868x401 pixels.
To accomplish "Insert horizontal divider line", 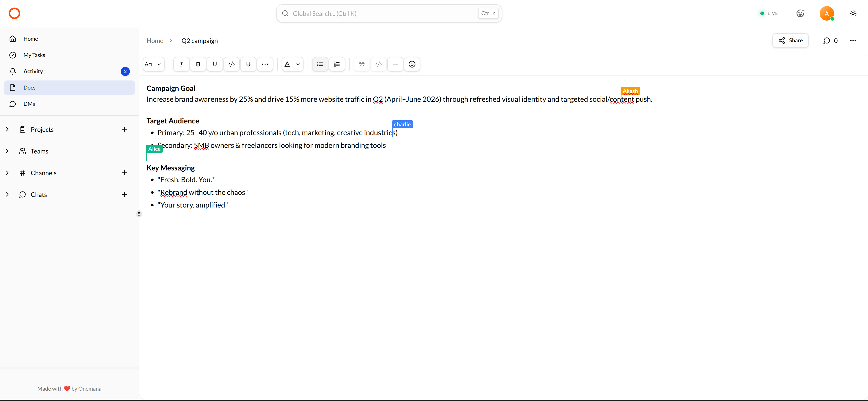I will 395,64.
